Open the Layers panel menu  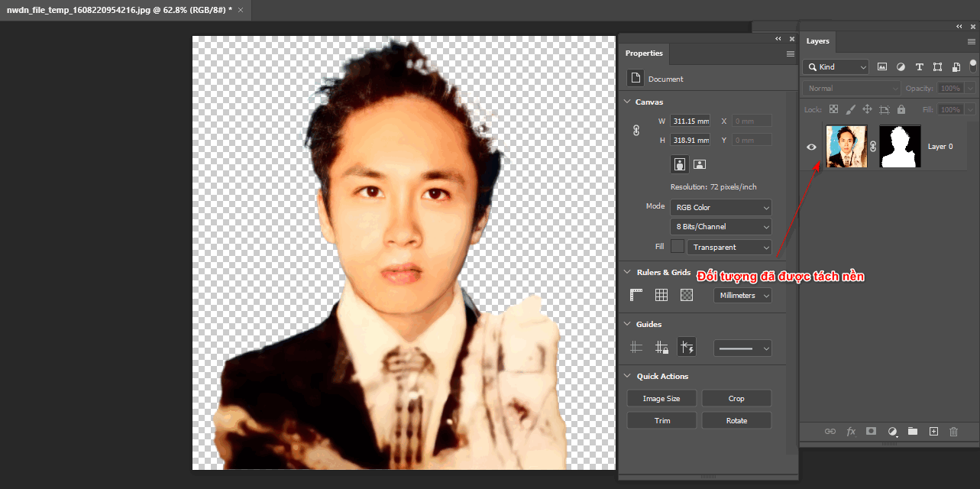point(972,41)
